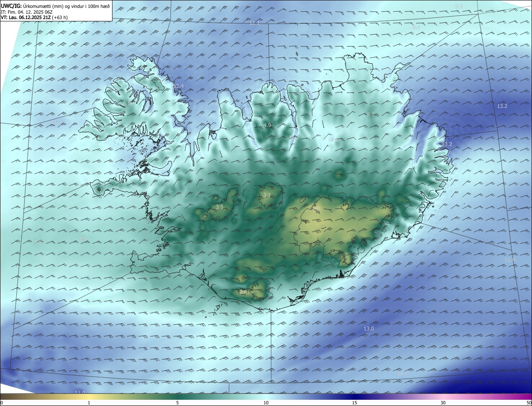This screenshot has height=406, width=532.
Task: Click the 6.6 value label over Westfjords
Action: point(127,103)
